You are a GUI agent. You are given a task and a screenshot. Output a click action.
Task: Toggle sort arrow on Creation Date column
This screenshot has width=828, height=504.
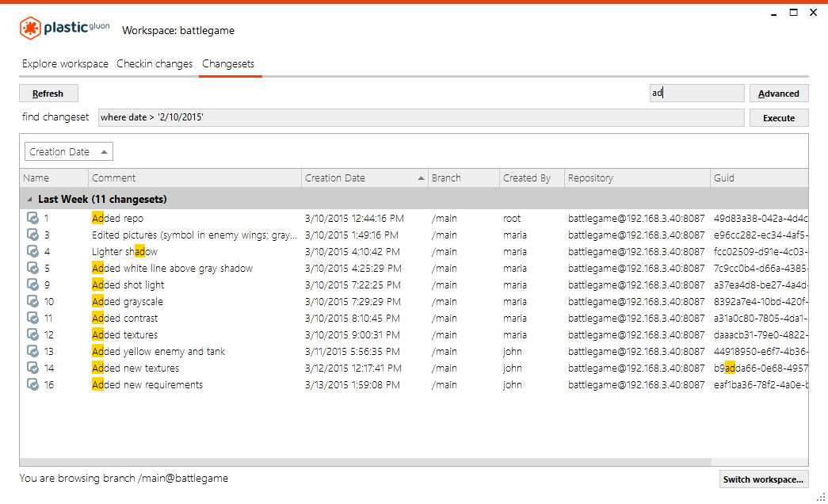[421, 178]
